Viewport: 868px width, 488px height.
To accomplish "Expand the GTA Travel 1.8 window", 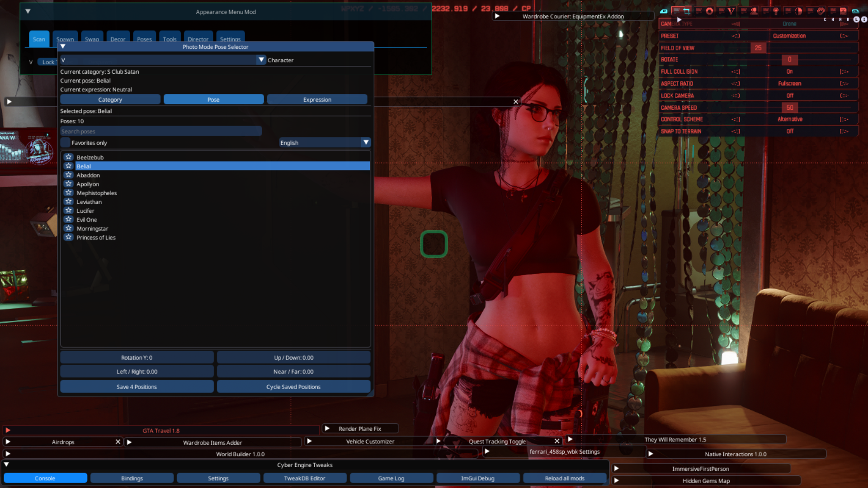I will pos(8,430).
